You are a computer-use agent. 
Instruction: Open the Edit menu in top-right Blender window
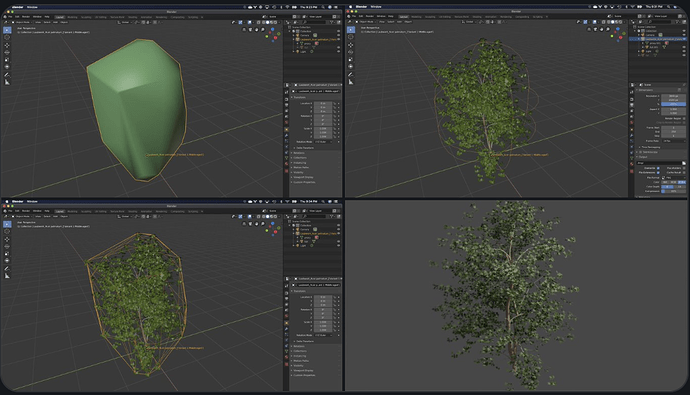click(x=361, y=16)
